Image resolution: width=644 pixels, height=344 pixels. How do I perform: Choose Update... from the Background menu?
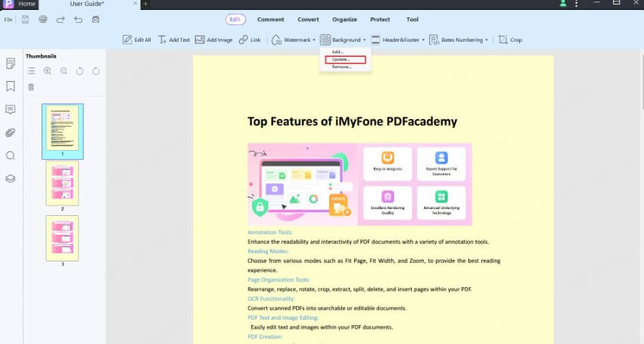pos(345,60)
